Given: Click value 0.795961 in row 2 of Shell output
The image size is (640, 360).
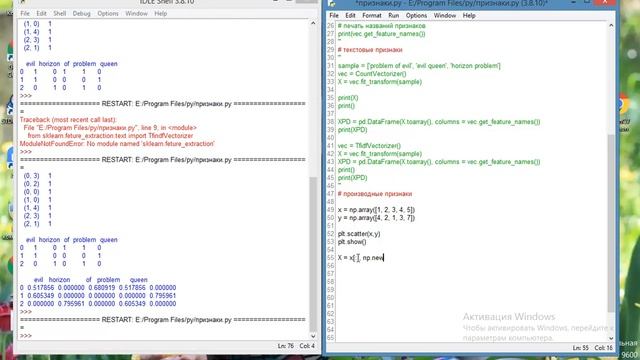Looking at the screenshot, I should tap(71, 304).
